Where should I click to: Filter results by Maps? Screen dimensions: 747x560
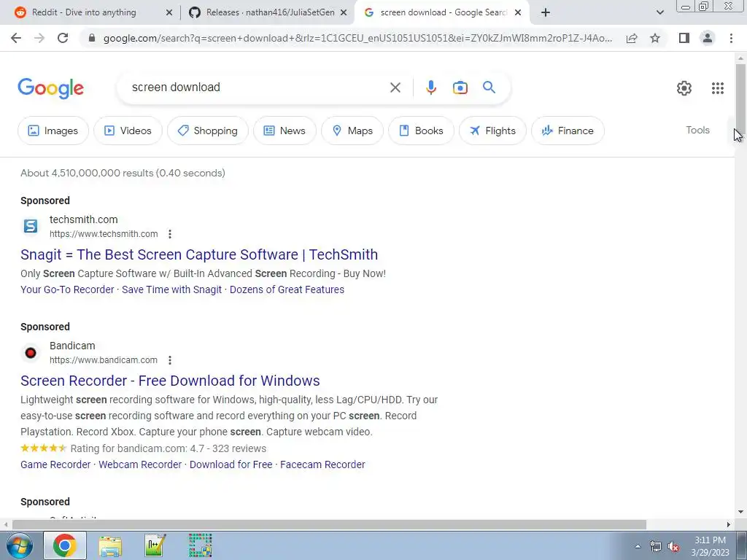(x=352, y=131)
